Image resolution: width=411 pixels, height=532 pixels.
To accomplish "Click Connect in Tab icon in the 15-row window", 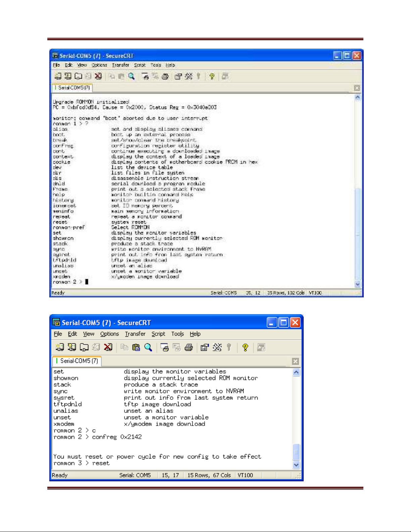I will (x=84, y=347).
